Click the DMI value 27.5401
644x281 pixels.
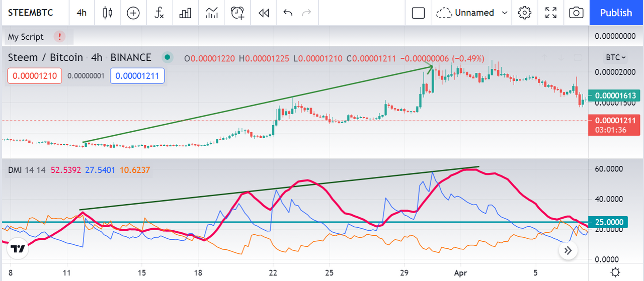click(100, 170)
